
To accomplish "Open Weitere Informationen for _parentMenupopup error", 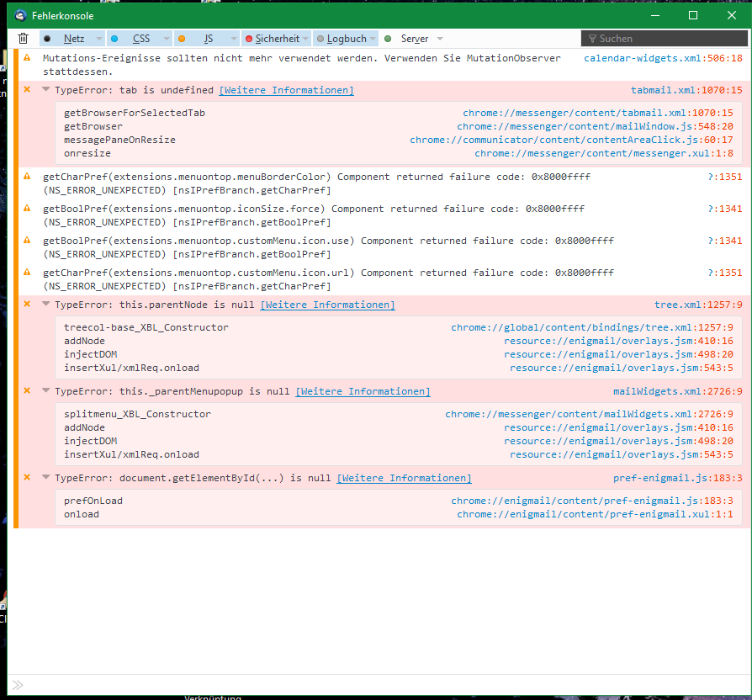I will [x=363, y=391].
